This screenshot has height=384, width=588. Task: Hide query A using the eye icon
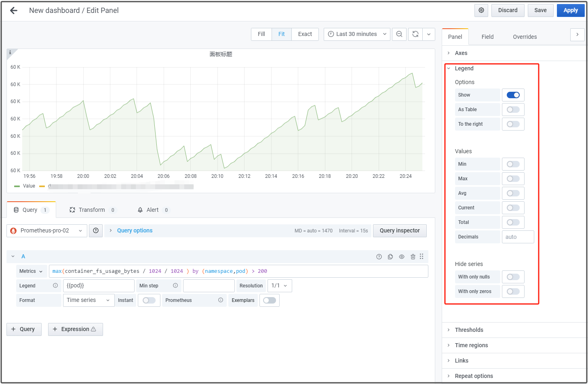point(402,257)
